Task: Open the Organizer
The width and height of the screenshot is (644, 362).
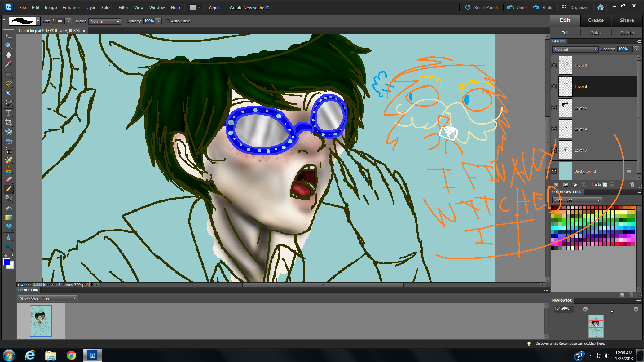Action: [x=575, y=7]
